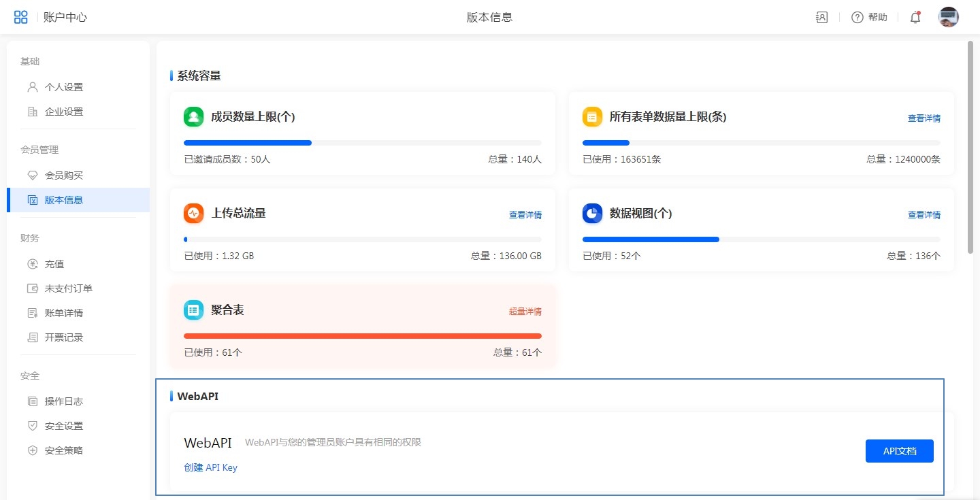View 超量详情 for aggregate tables
Image resolution: width=980 pixels, height=500 pixels.
coord(525,312)
